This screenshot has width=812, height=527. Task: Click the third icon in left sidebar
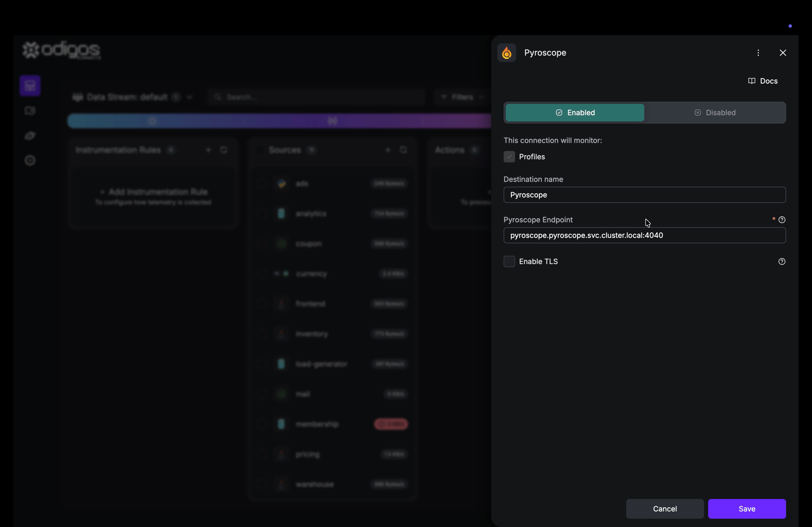click(x=30, y=136)
